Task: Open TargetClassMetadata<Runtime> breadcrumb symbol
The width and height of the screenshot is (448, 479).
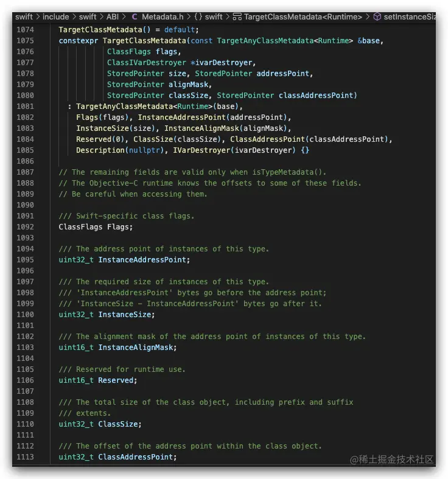Action: click(x=303, y=17)
